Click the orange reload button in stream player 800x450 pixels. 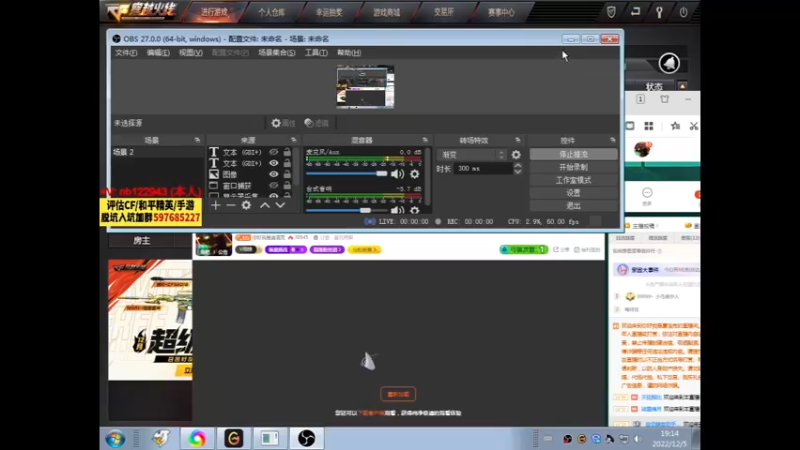point(398,394)
